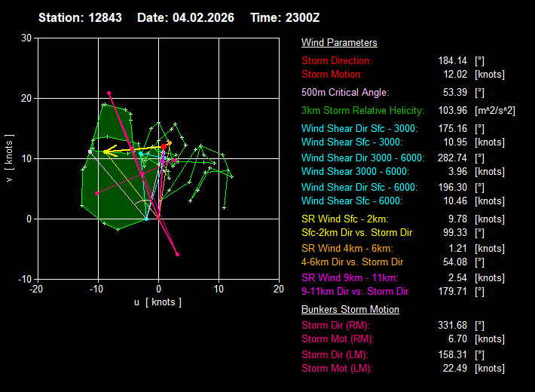The width and height of the screenshot is (535, 392).
Task: Click the bottom pink Bunkers line endpoint
Action: (177, 254)
